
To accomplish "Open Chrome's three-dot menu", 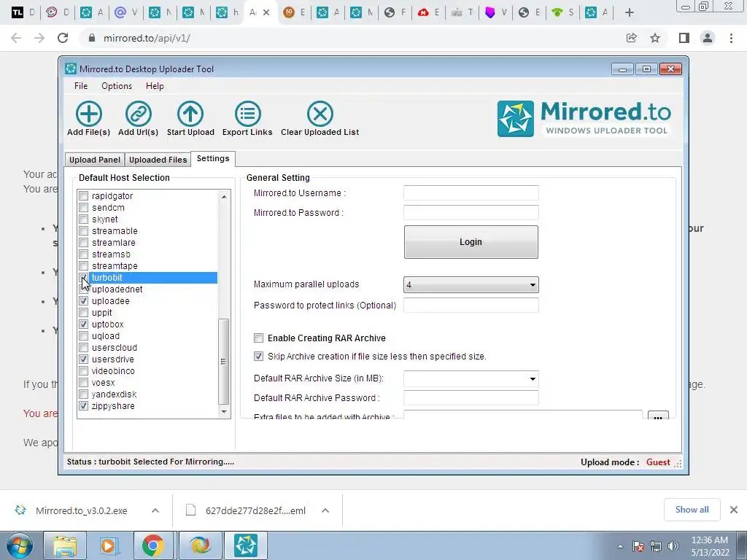I will tap(731, 38).
